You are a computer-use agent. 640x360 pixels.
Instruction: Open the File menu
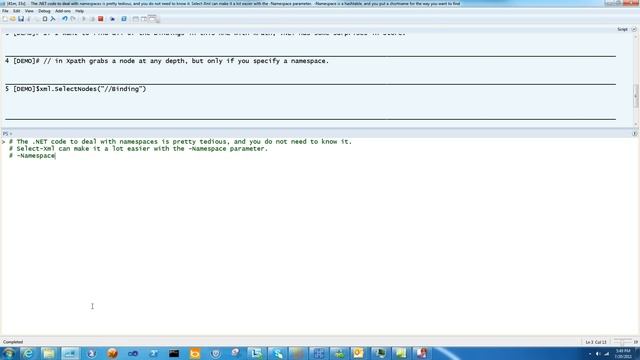(5, 11)
